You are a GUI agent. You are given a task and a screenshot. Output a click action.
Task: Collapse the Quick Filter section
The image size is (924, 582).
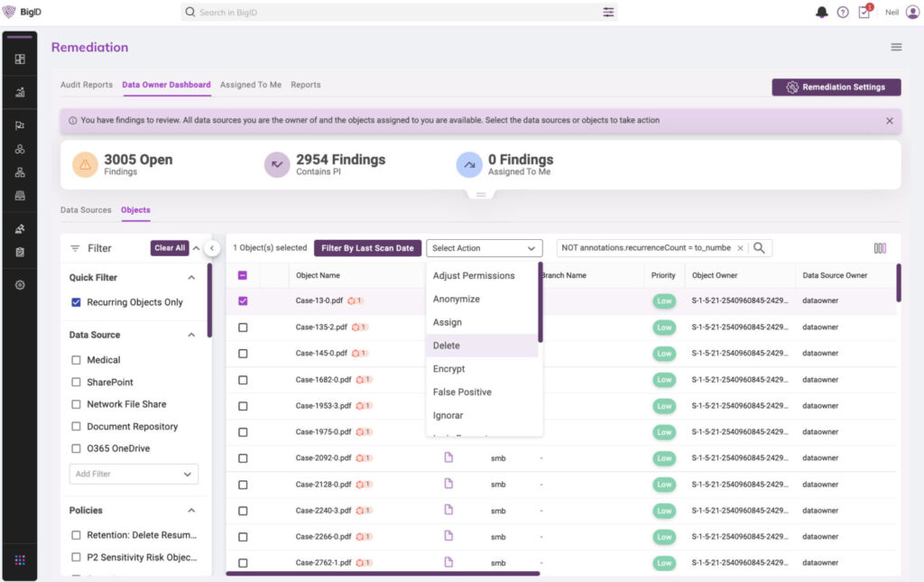[x=191, y=277]
